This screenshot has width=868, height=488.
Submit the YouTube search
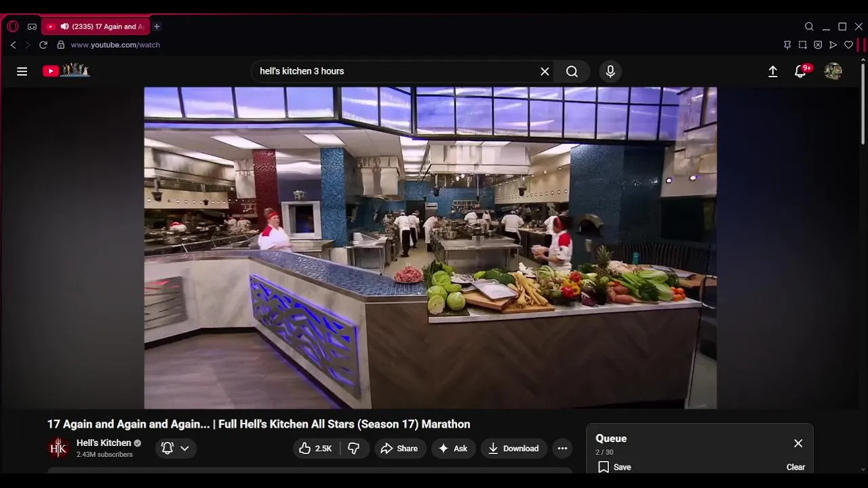pos(572,71)
